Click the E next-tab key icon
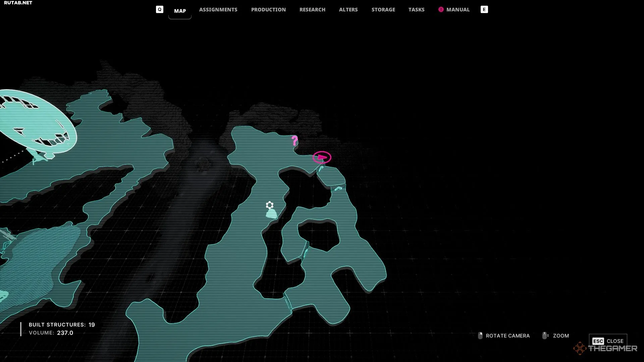Viewport: 644px width, 362px height. click(x=484, y=9)
